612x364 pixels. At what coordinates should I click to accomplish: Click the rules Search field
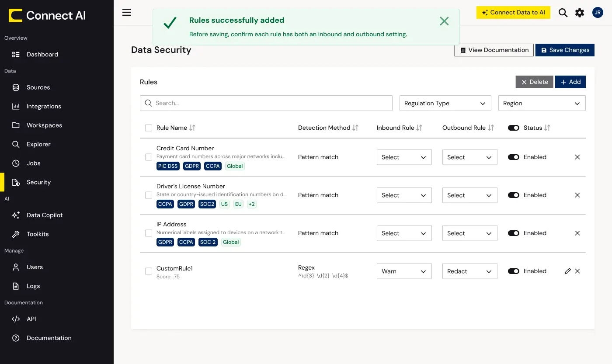point(266,103)
